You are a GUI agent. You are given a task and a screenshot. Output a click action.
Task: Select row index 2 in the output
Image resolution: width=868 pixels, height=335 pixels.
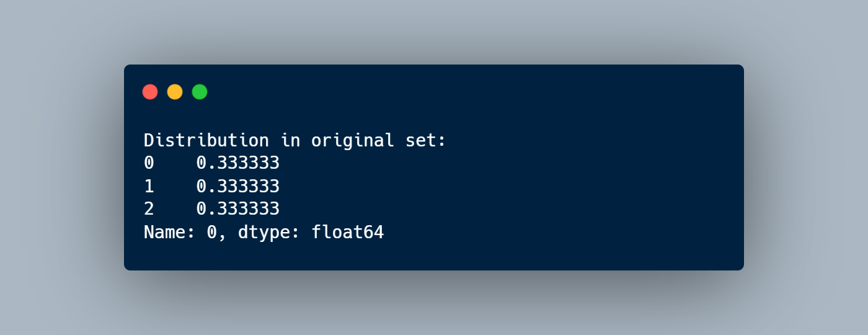click(149, 209)
